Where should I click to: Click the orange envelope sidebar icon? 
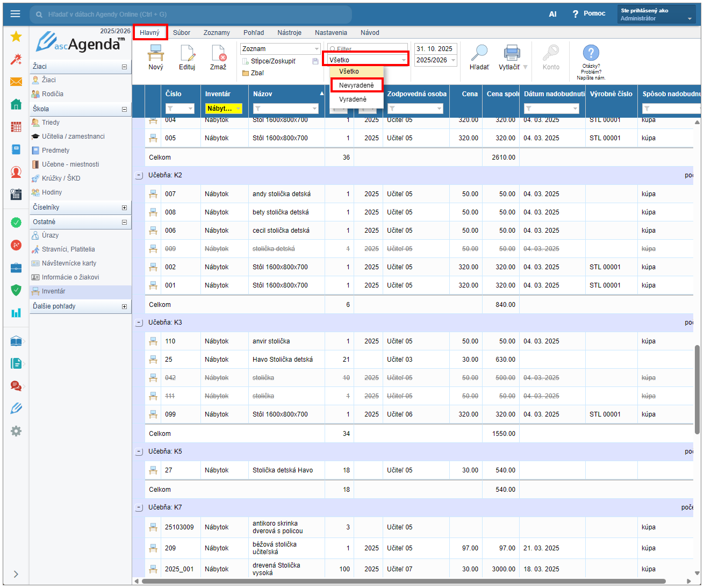[x=16, y=82]
